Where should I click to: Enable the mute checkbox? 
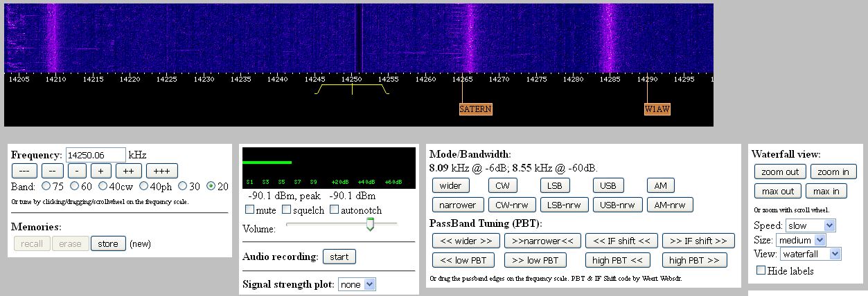click(249, 210)
